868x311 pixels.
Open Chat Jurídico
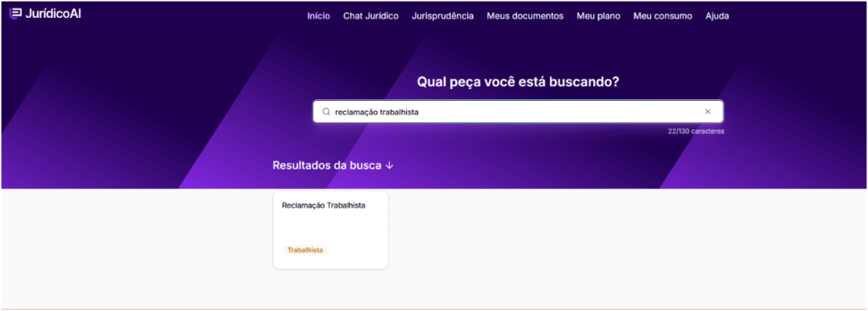click(371, 16)
